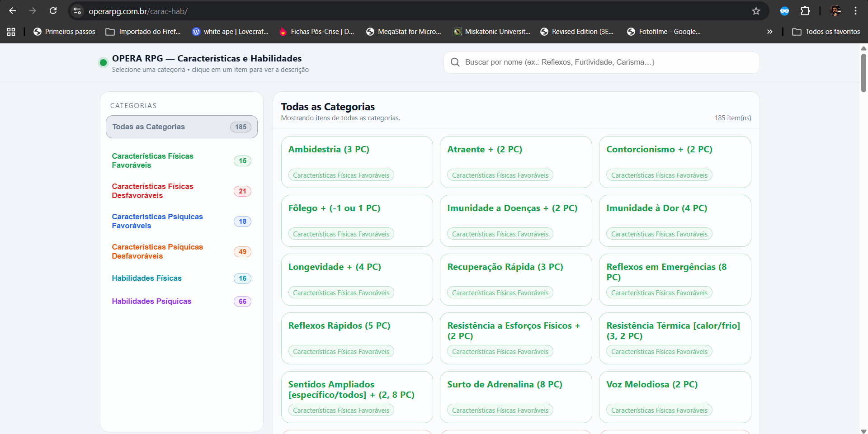Open Todos os favoritos folder

point(826,32)
